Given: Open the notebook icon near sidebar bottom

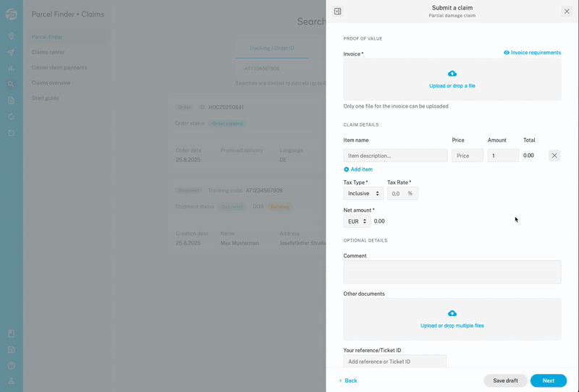Looking at the screenshot, I should coord(11,333).
